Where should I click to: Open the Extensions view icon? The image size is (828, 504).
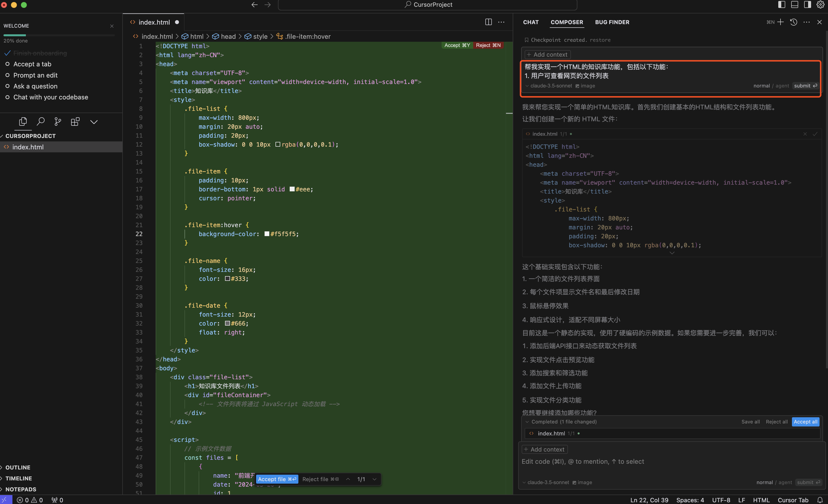75,122
